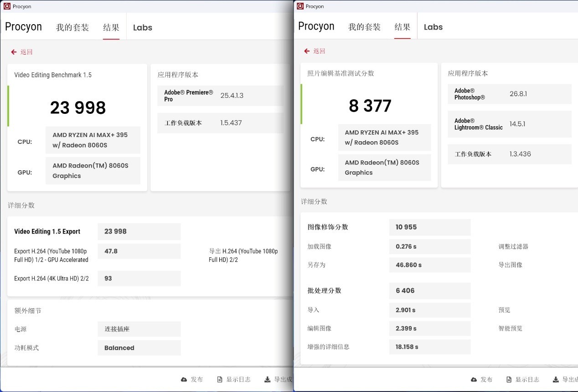Click the Video Editing 1.5 Export row label
This screenshot has width=578, height=392.
click(x=47, y=231)
